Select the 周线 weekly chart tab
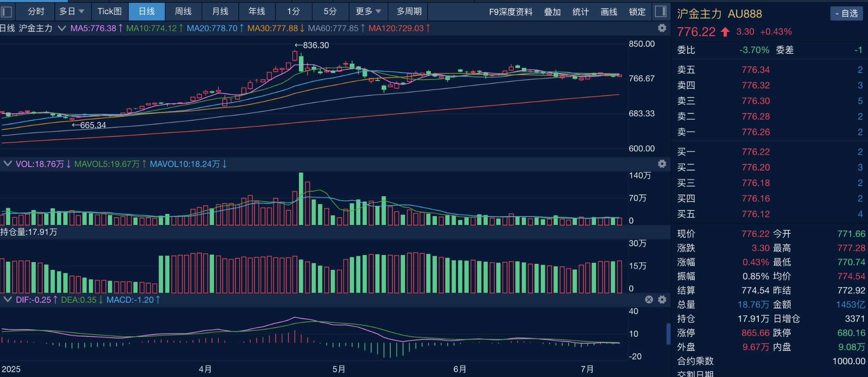Image resolution: width=868 pixels, height=377 pixels. (x=183, y=11)
